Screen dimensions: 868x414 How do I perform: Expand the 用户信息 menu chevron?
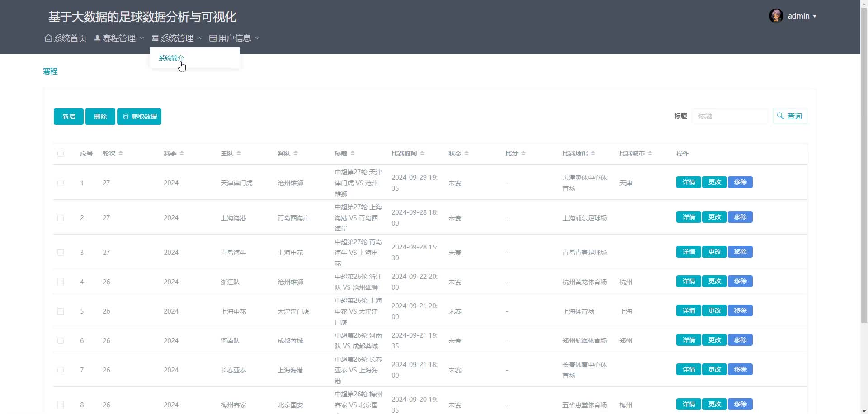(x=257, y=38)
